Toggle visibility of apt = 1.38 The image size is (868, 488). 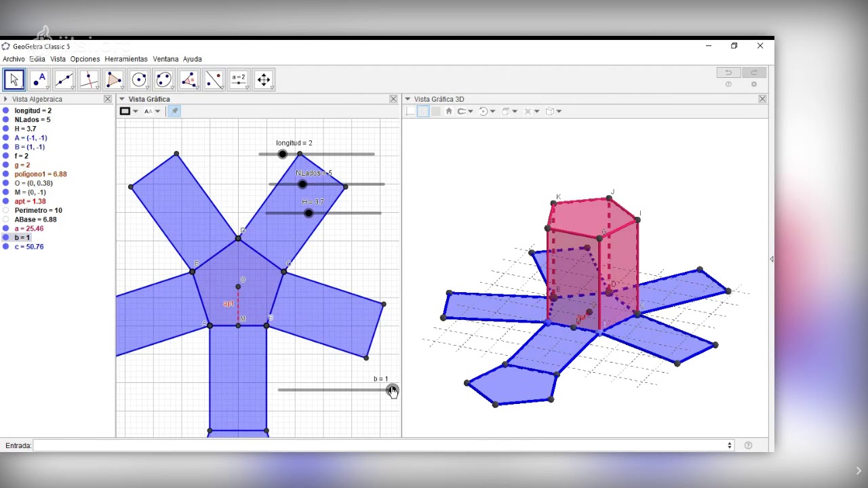coord(6,201)
